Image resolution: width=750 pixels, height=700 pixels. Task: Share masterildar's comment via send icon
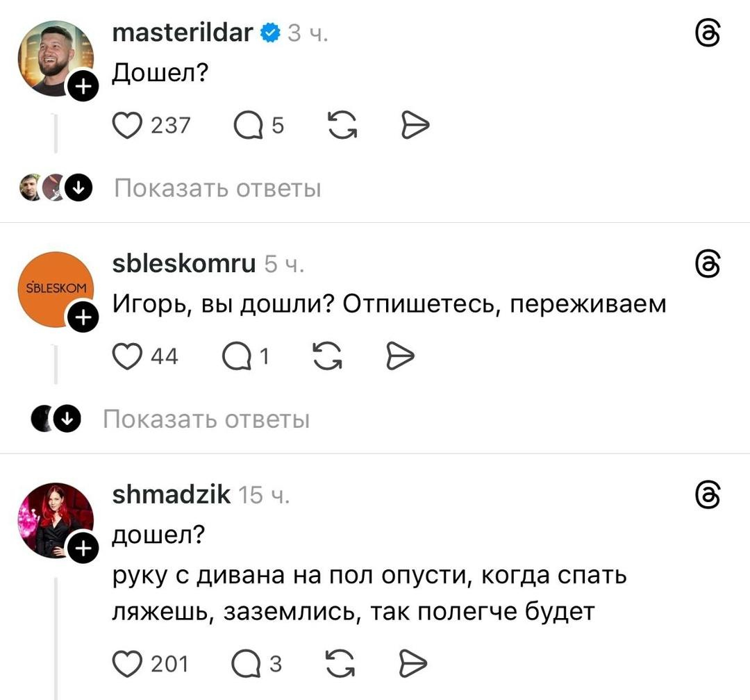click(415, 125)
